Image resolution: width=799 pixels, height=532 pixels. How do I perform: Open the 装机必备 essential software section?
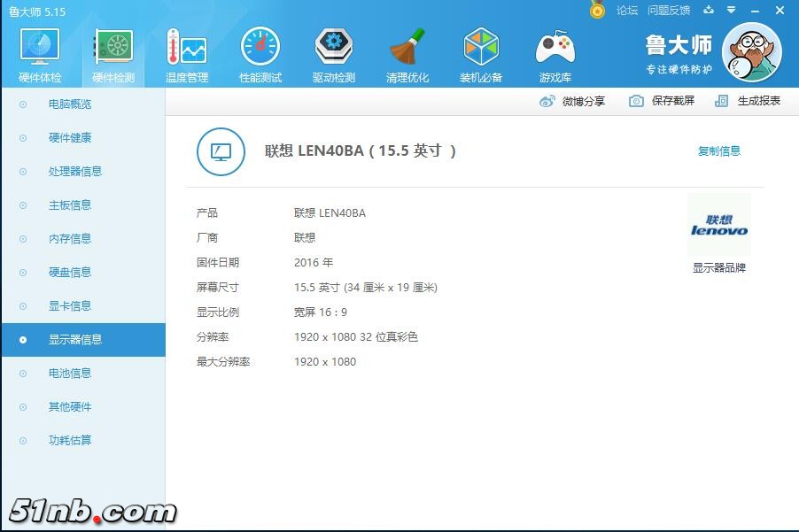click(x=481, y=51)
